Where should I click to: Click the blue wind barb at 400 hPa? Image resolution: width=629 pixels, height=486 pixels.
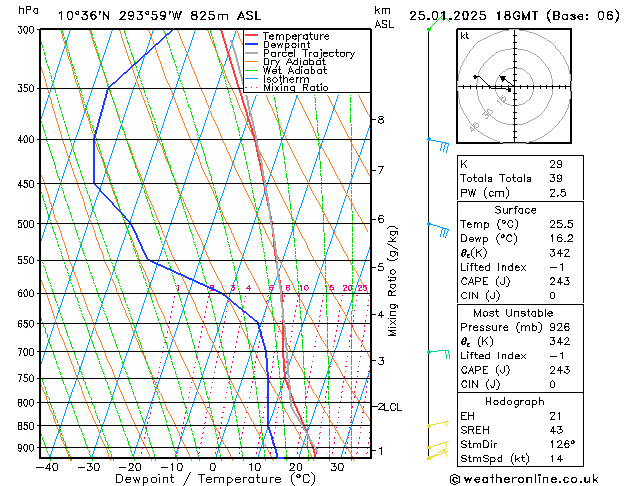438,145
